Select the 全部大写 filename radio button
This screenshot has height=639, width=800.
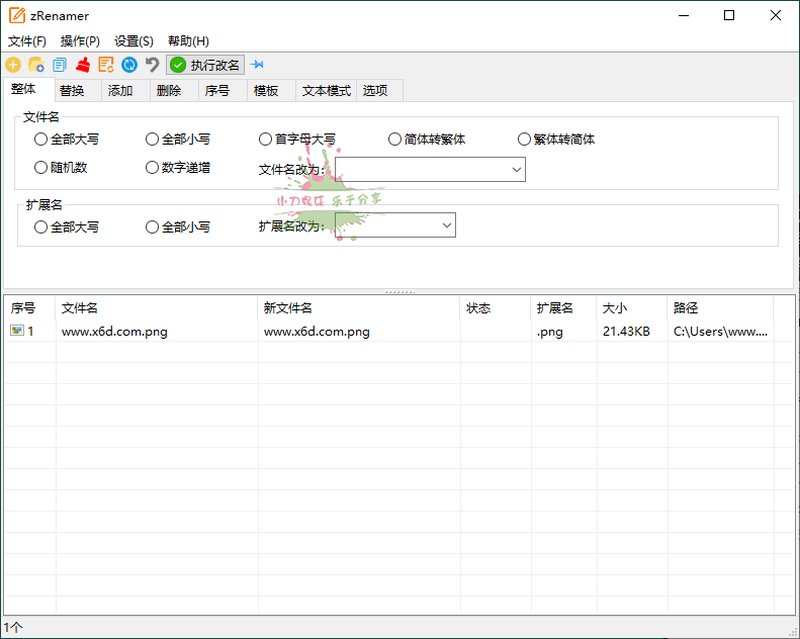[40, 139]
